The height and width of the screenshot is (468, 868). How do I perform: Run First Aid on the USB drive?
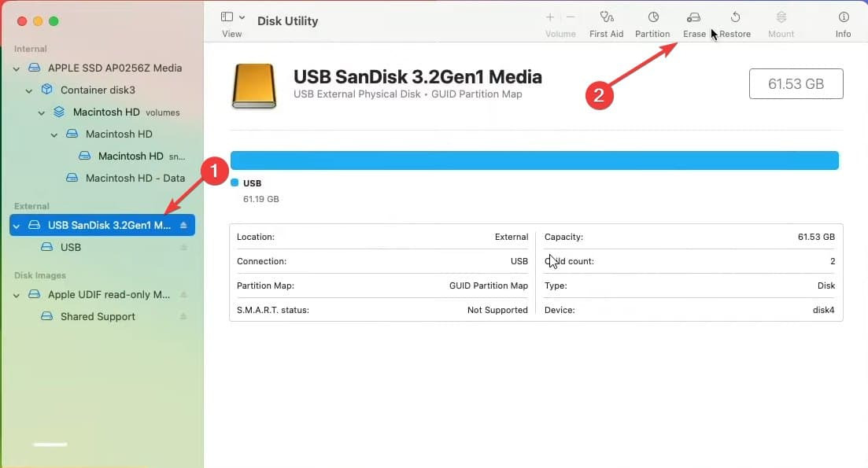[606, 21]
